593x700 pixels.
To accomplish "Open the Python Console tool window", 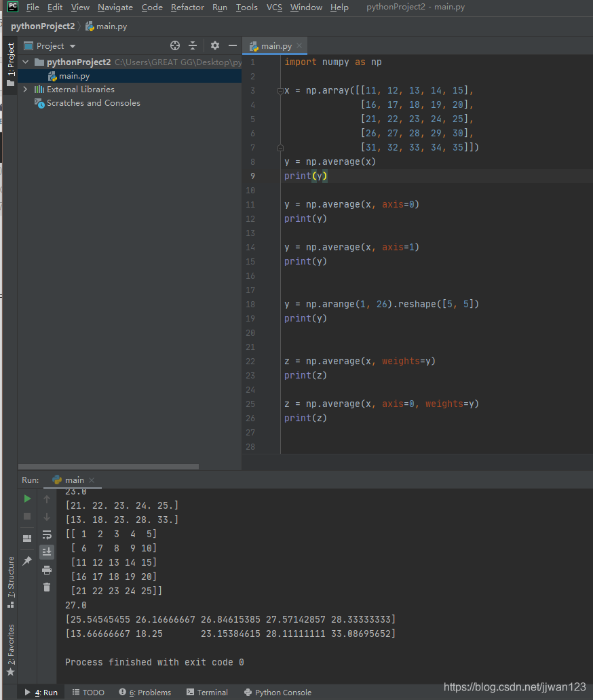I will coord(278,693).
